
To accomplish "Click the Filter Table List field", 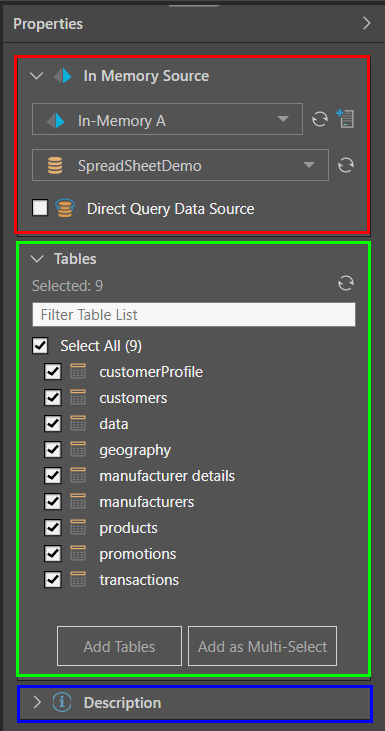I will tap(194, 314).
